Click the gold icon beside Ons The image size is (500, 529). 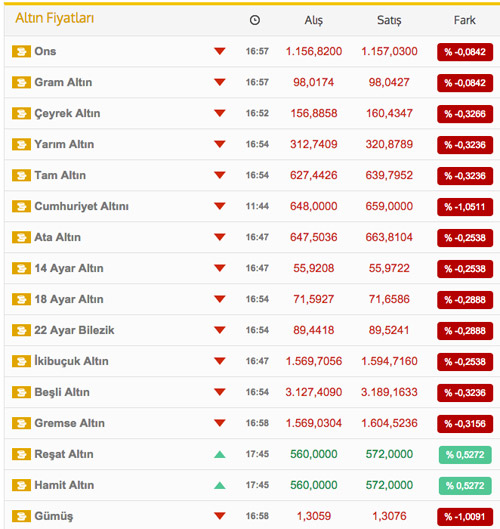[x=21, y=52]
